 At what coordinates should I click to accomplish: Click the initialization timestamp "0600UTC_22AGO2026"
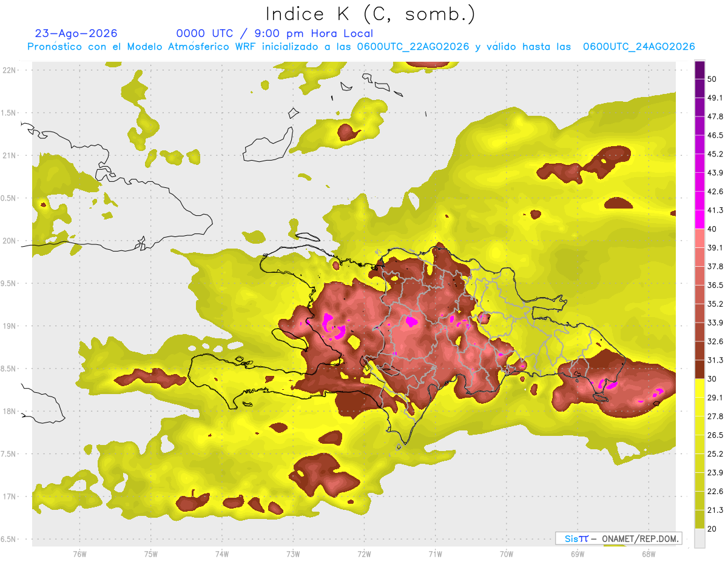[x=413, y=47]
